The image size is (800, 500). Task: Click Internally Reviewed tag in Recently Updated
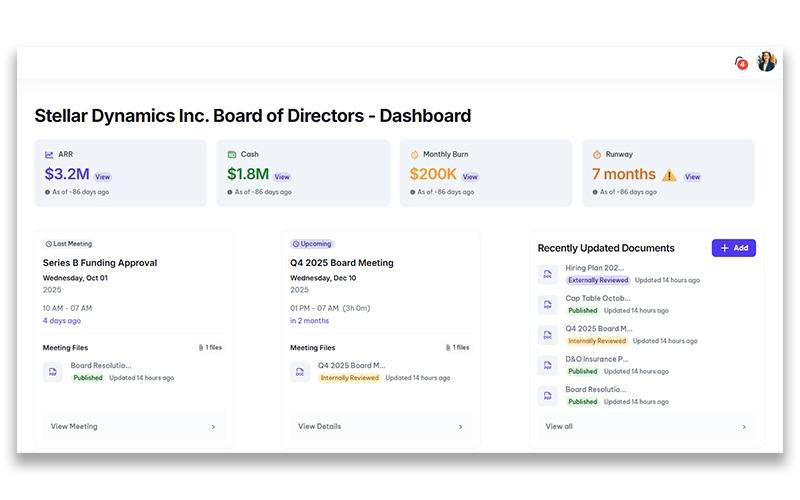597,341
